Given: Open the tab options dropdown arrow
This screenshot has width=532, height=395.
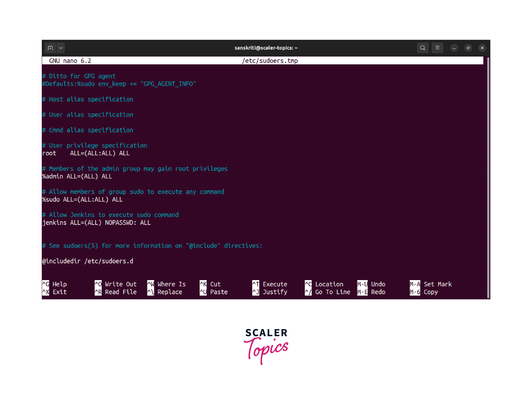Looking at the screenshot, I should click(x=61, y=48).
